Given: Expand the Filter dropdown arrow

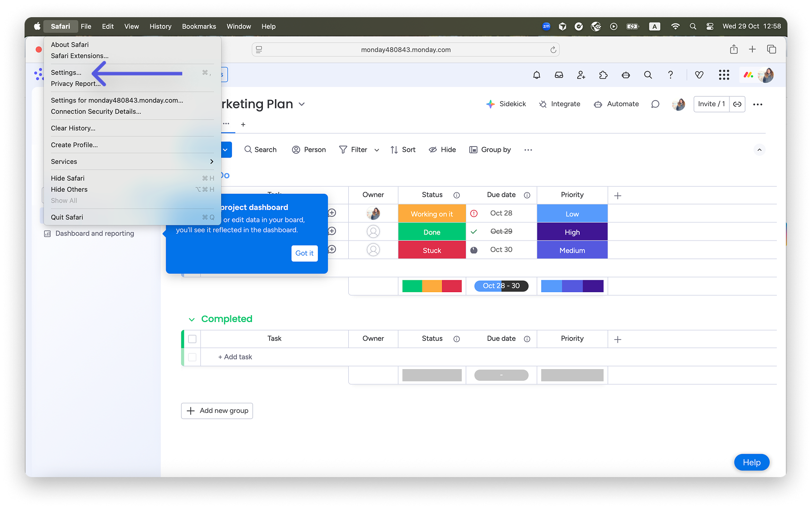Looking at the screenshot, I should (377, 150).
